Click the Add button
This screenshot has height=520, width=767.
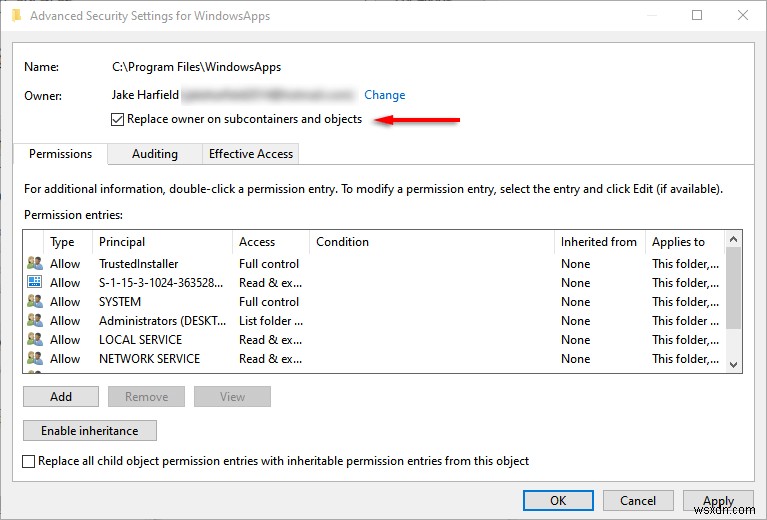(61, 396)
